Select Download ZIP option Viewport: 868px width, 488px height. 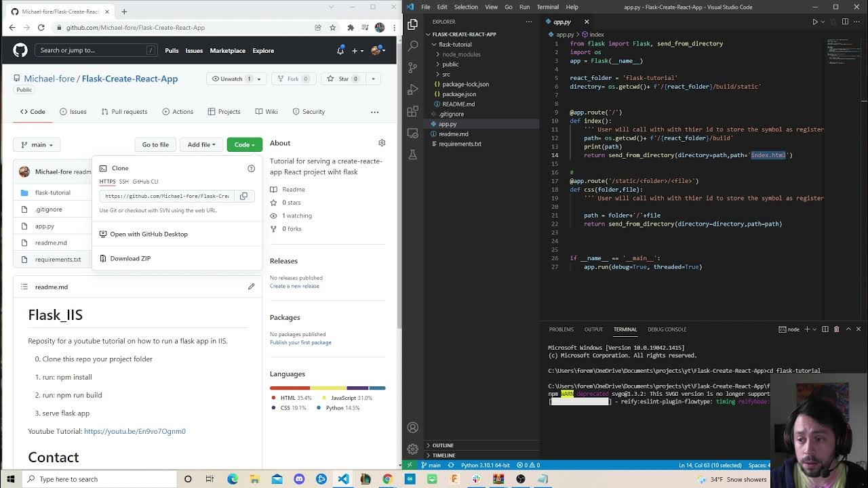(x=130, y=258)
